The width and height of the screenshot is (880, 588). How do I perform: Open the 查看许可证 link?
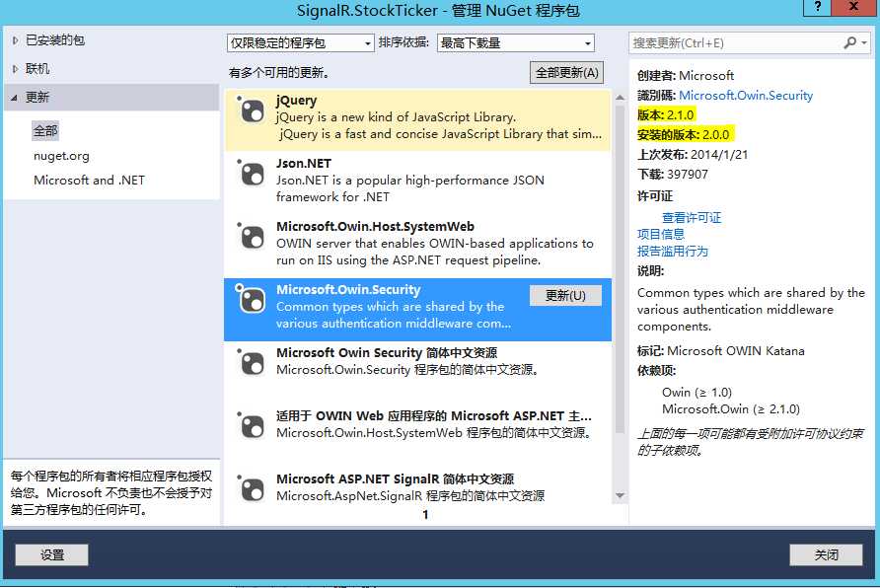[x=692, y=218]
